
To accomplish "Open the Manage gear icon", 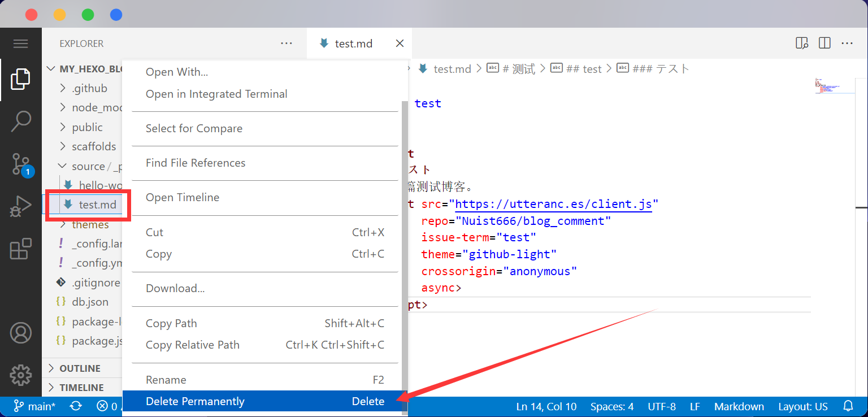I will (20, 375).
